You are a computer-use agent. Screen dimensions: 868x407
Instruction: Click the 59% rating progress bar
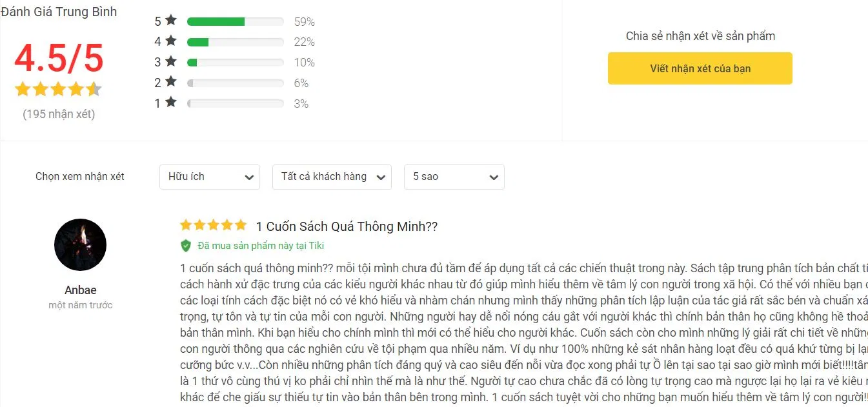tap(235, 21)
